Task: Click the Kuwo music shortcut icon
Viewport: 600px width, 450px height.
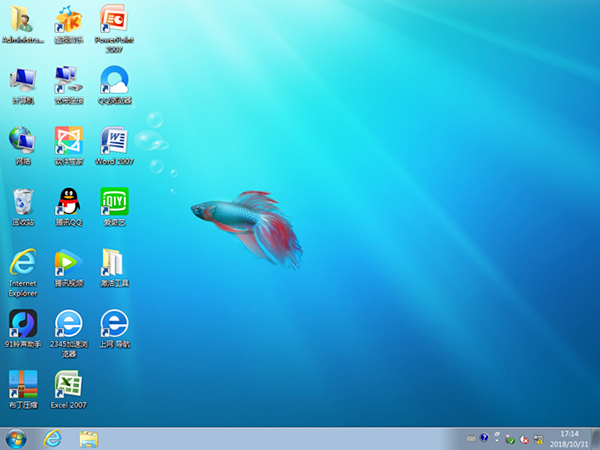Action: click(68, 19)
